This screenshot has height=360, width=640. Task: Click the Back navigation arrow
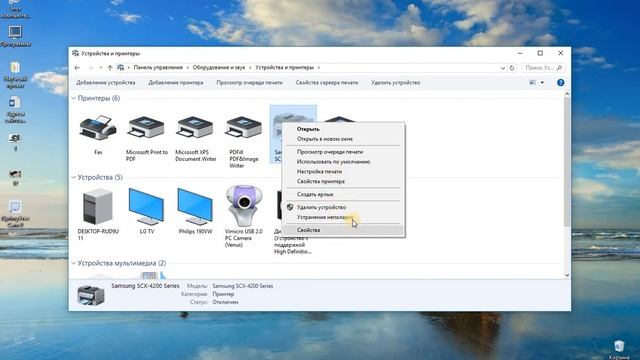click(78, 68)
